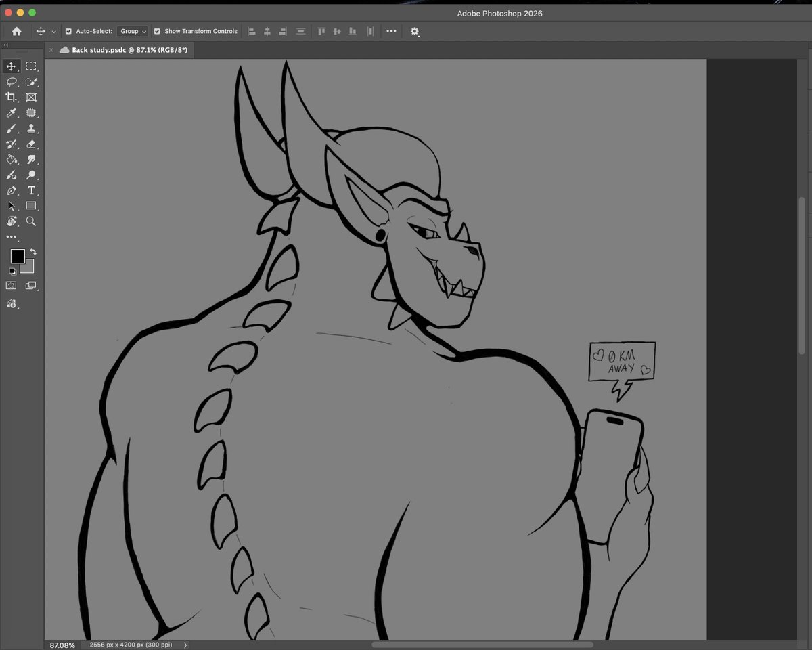Click the horizontal canvas scrollbar
The height and width of the screenshot is (650, 812).
(x=482, y=645)
